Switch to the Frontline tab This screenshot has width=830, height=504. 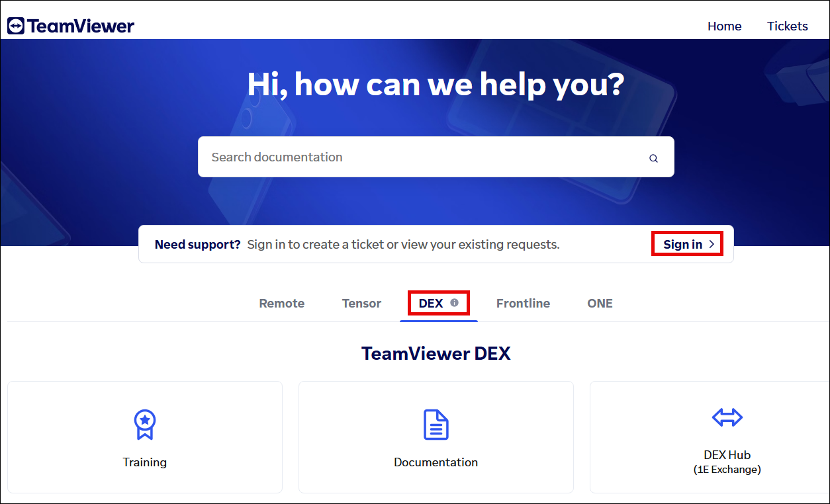tap(523, 304)
